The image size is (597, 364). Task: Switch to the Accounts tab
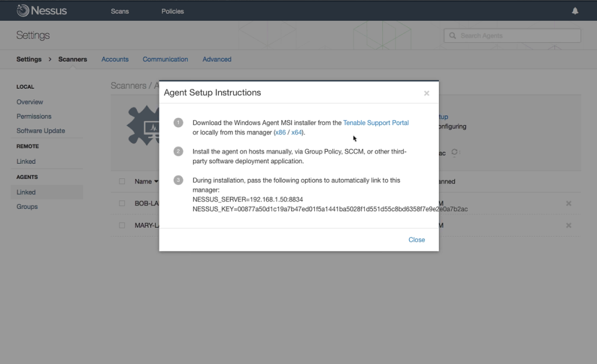click(x=115, y=59)
